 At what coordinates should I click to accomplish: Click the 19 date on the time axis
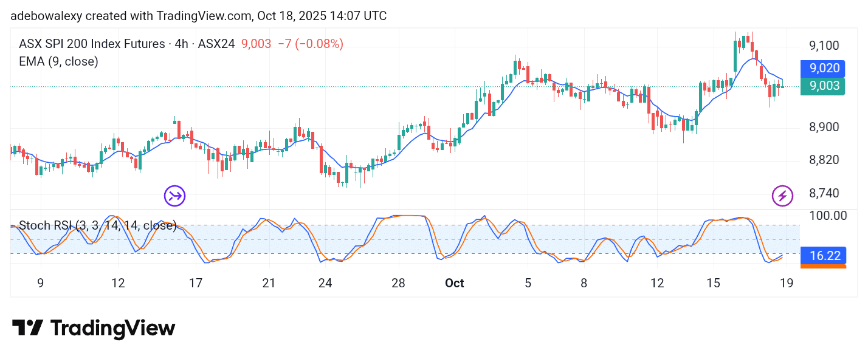tap(787, 283)
